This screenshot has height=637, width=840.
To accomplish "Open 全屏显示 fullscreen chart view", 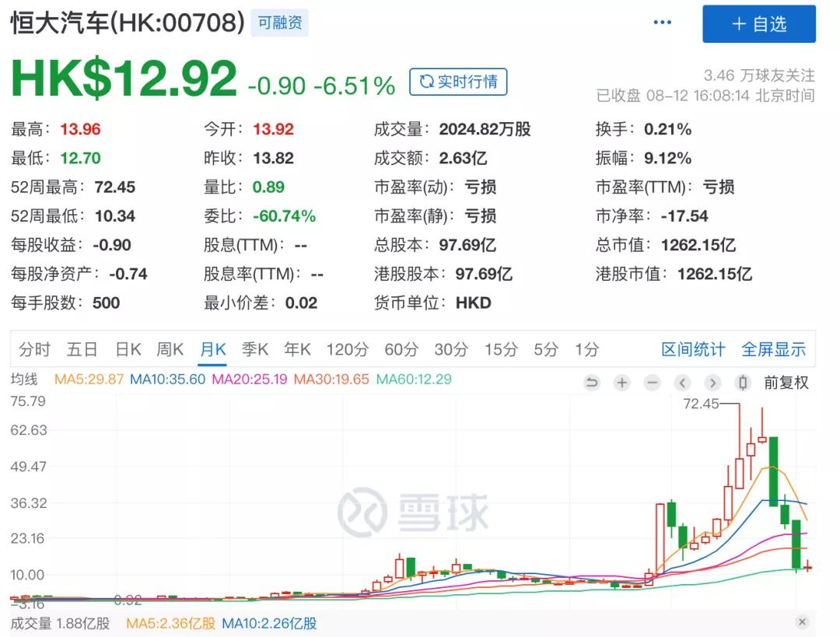I will coord(774,350).
